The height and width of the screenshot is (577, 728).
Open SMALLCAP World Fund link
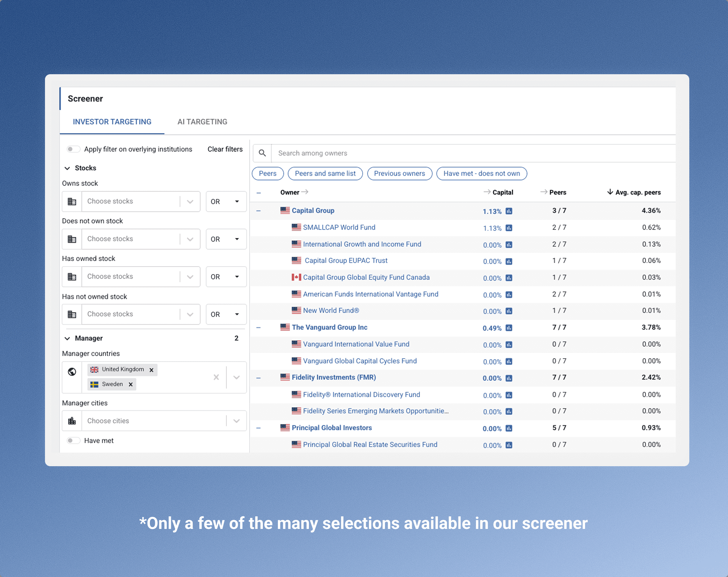point(339,227)
